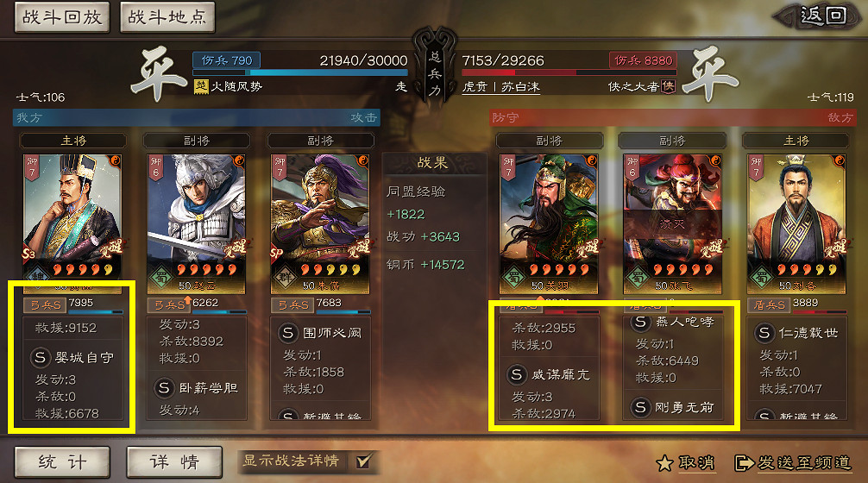The image size is (868, 483).
Task: Select the 发送至频道 link
Action: pos(804,463)
